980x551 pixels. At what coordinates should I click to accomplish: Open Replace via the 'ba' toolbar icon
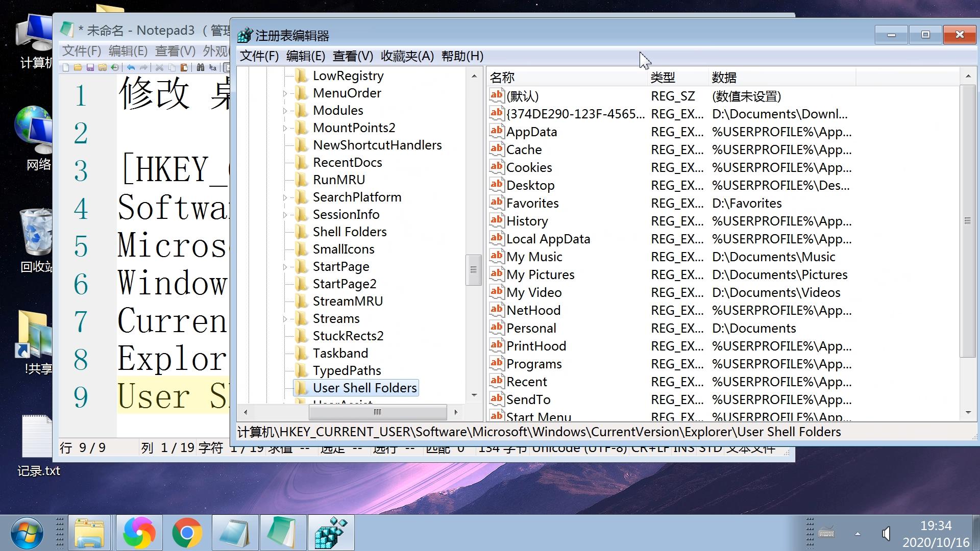(212, 67)
